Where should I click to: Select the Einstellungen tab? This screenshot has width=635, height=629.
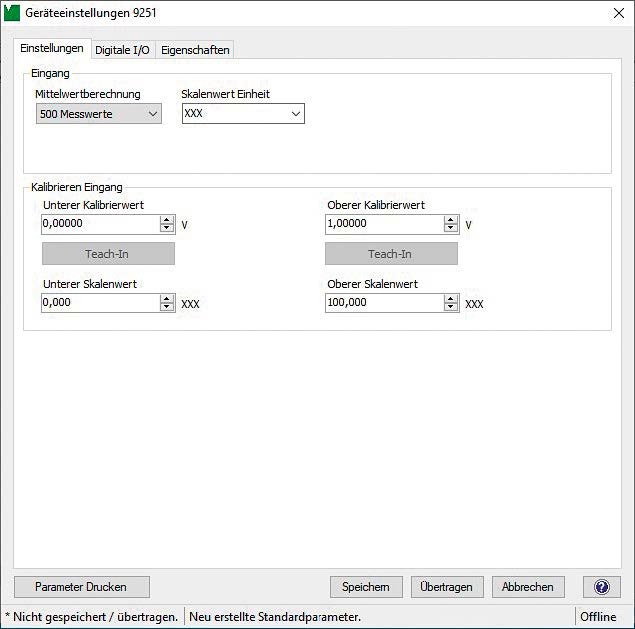[52, 49]
